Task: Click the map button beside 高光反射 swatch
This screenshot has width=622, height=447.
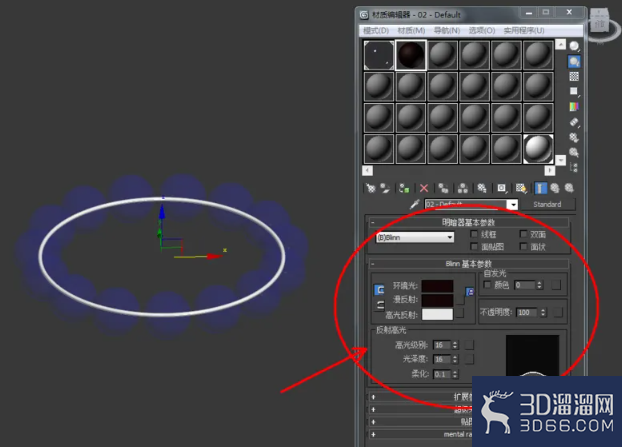Action: pyautogui.click(x=460, y=314)
